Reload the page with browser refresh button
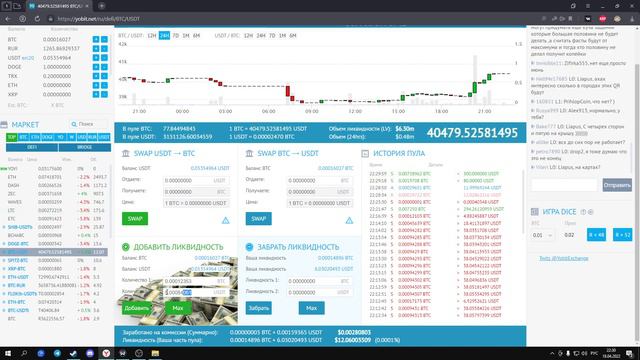 (37, 19)
